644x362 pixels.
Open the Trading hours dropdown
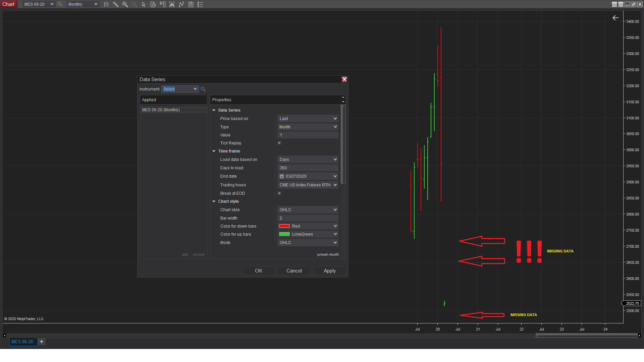coord(308,185)
